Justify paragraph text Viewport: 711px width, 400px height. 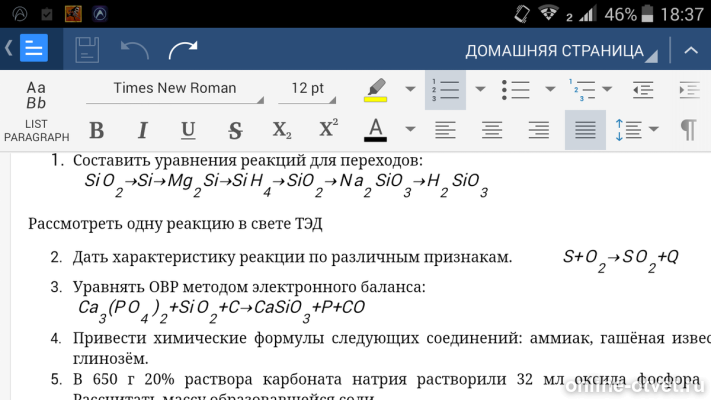pos(585,130)
